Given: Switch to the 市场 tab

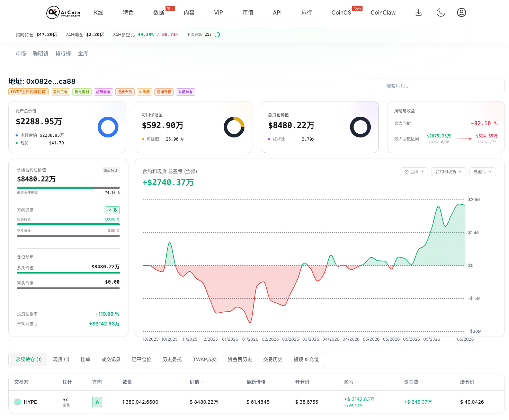Looking at the screenshot, I should (21, 54).
